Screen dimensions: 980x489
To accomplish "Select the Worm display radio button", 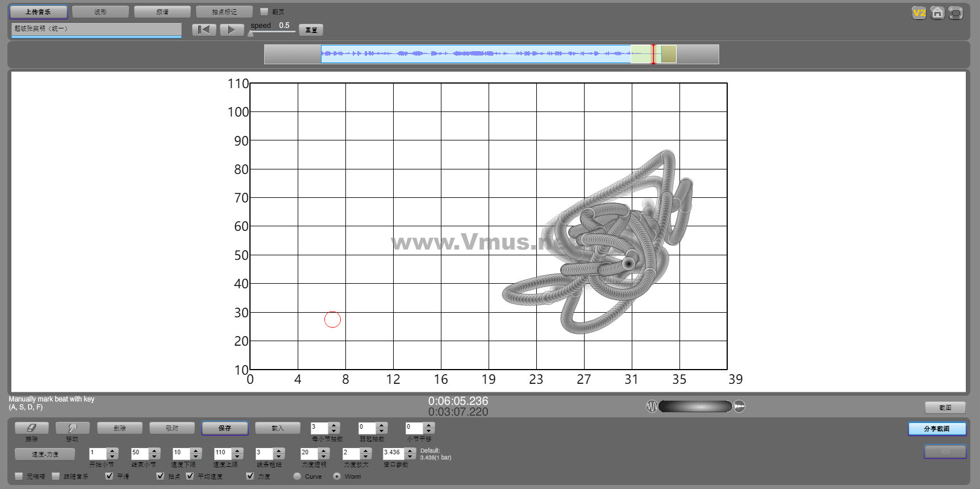I will (x=337, y=476).
